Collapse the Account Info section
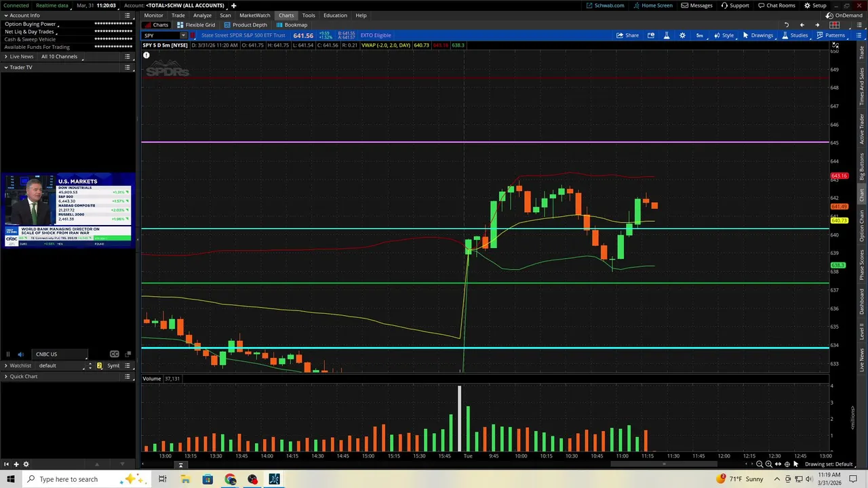This screenshot has width=868, height=488. pos(6,15)
